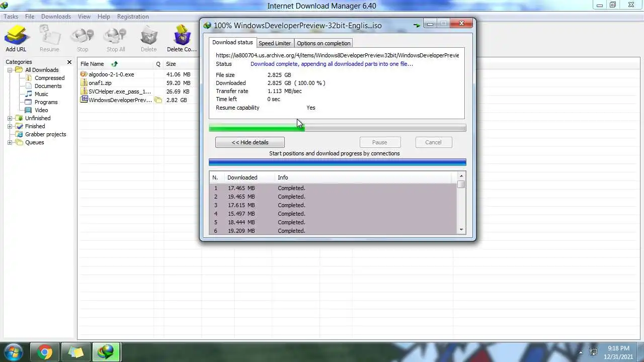Click the green arrow icon in dialog title bar
The width and height of the screenshot is (644, 362).
point(417,25)
